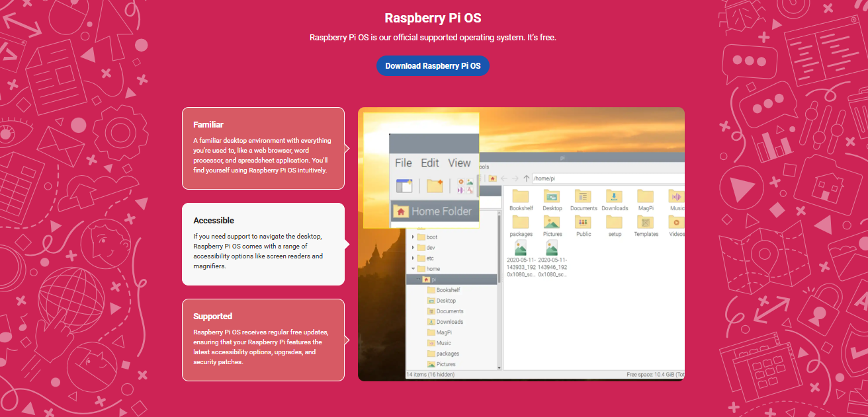
Task: Click the magnified new window icon
Action: (x=404, y=186)
